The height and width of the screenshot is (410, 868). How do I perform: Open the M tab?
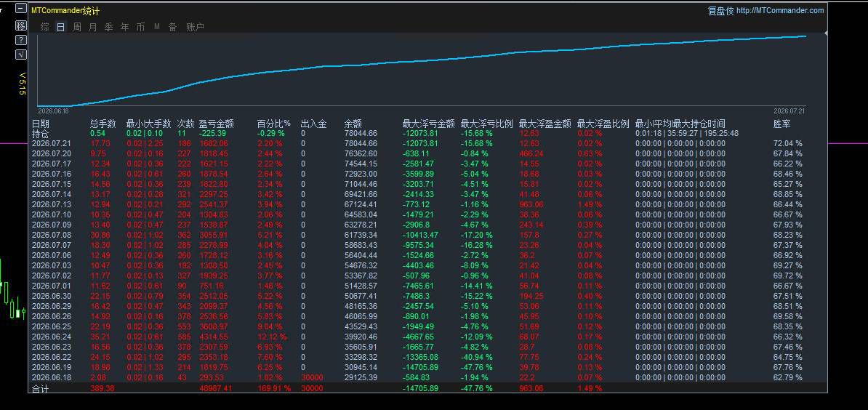156,27
